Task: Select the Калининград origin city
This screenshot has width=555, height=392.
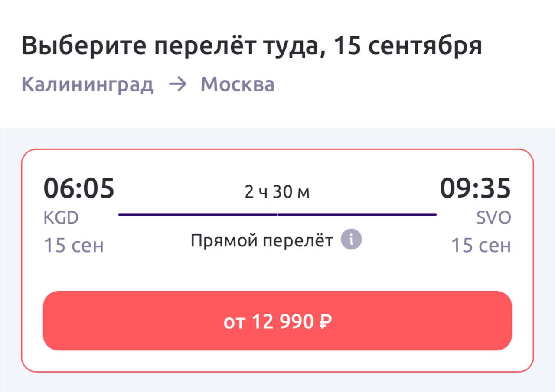Action: point(87,84)
